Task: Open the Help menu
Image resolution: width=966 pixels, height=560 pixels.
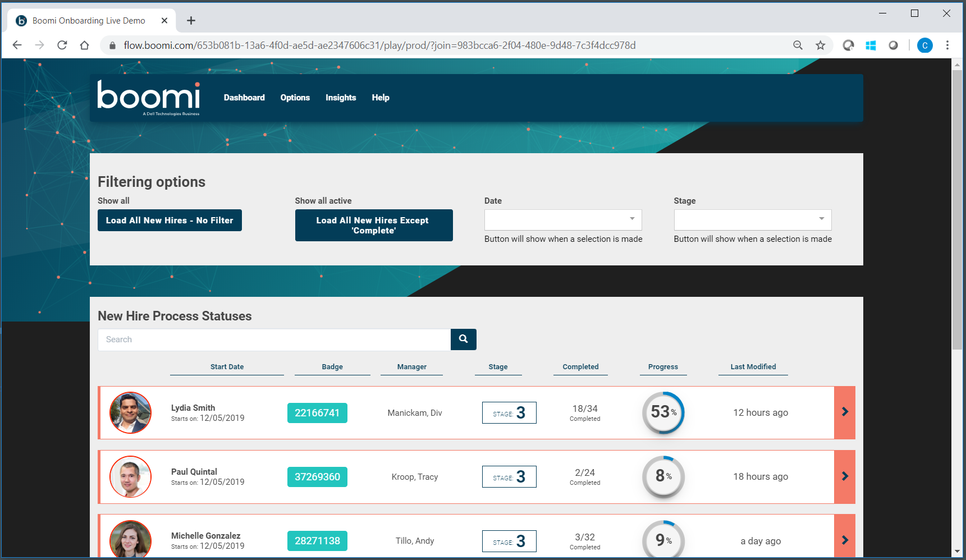Action: pyautogui.click(x=381, y=98)
